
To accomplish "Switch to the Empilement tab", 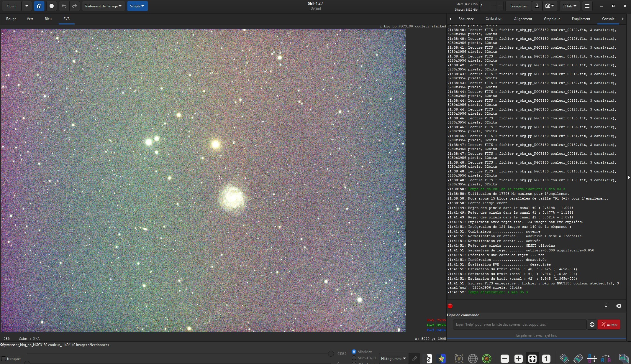I will 581,19.
